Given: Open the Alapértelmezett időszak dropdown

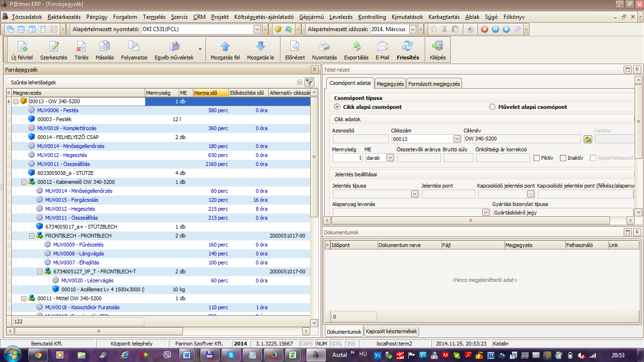Looking at the screenshot, I should click(x=413, y=29).
